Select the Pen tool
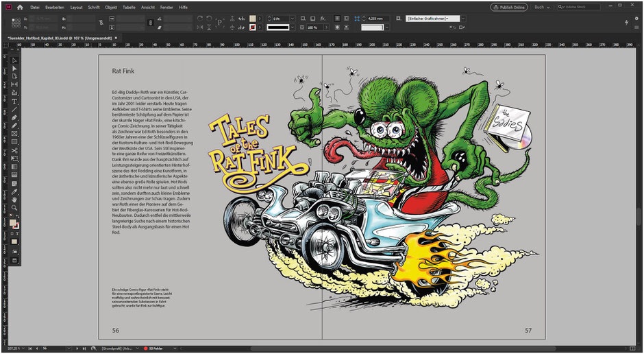644x354 pixels. coord(14,118)
